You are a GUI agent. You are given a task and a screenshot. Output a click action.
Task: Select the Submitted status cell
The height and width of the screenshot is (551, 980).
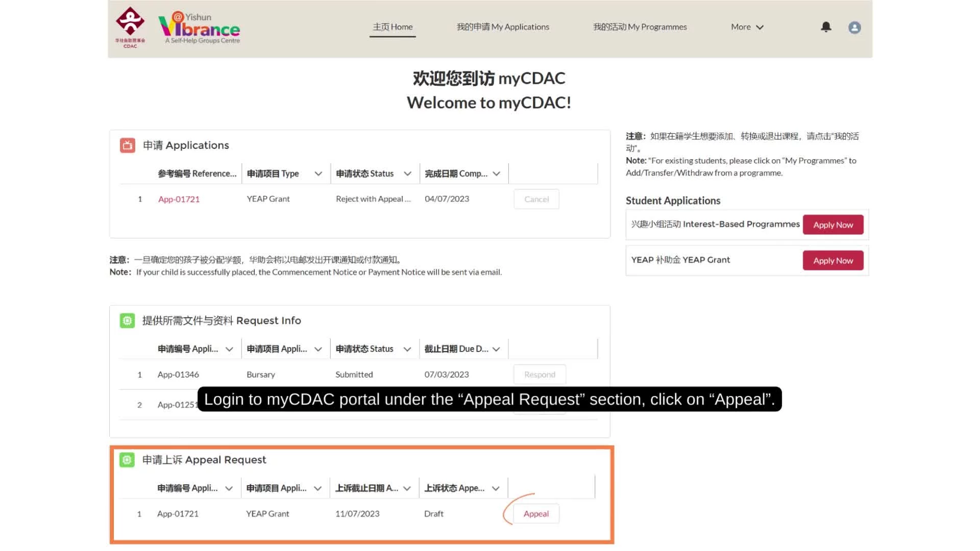click(x=354, y=374)
